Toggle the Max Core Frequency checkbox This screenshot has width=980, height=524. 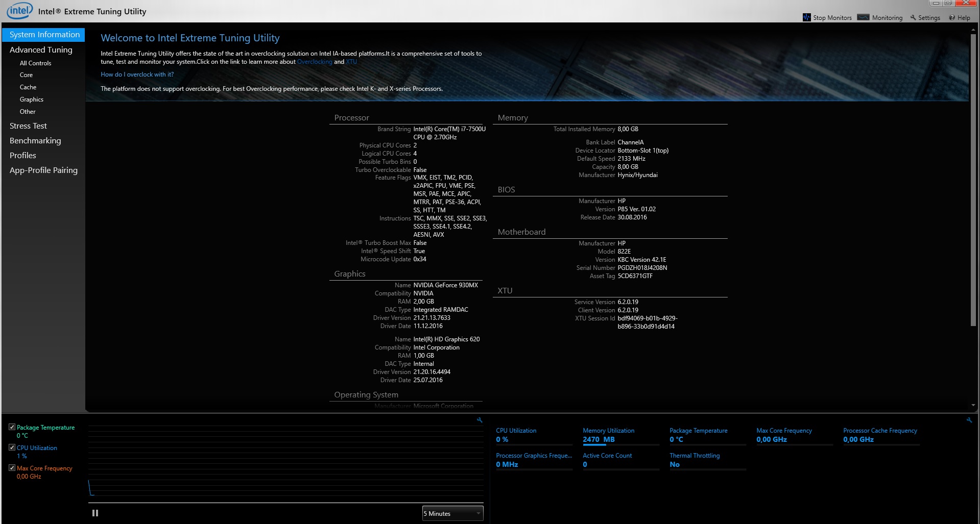(12, 468)
